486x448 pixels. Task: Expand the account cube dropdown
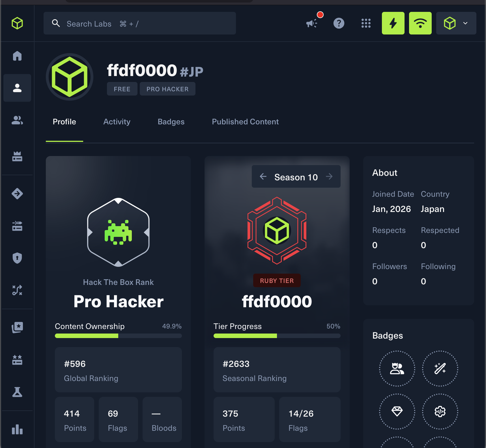(x=456, y=23)
